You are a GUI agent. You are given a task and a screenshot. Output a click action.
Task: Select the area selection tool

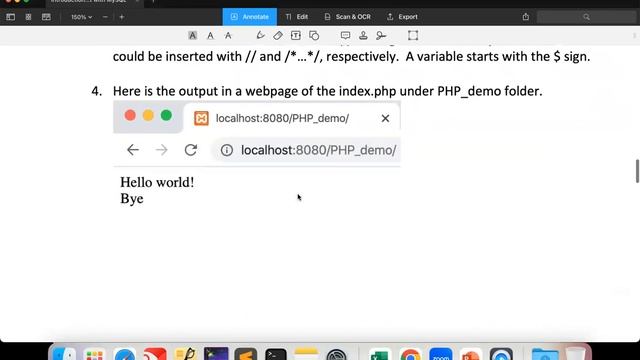pos(413,36)
